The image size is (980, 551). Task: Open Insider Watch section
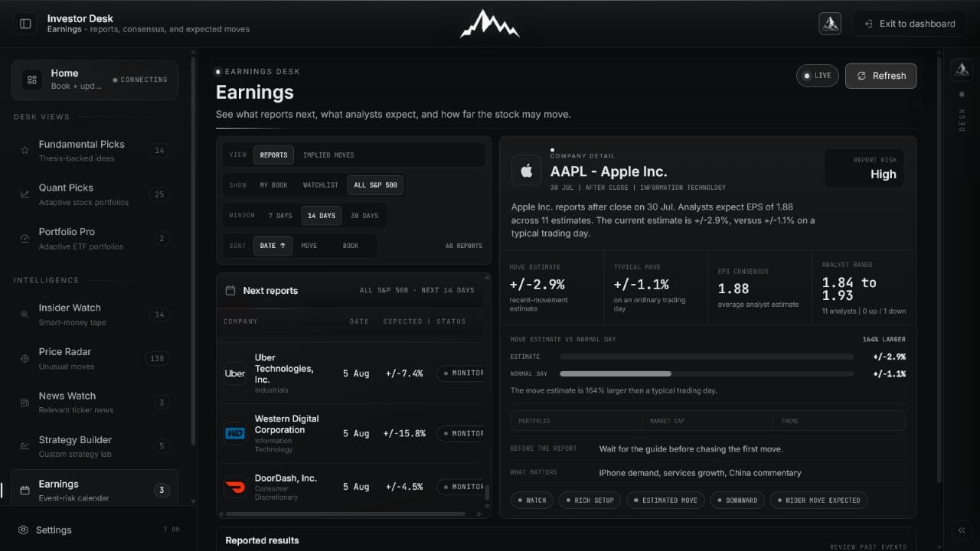pyautogui.click(x=94, y=315)
